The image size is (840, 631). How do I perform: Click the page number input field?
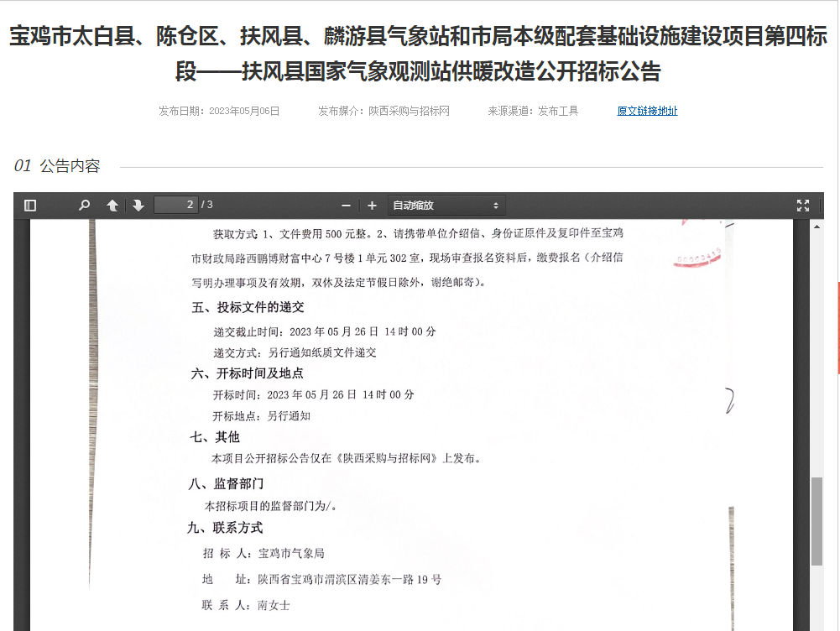pyautogui.click(x=175, y=205)
